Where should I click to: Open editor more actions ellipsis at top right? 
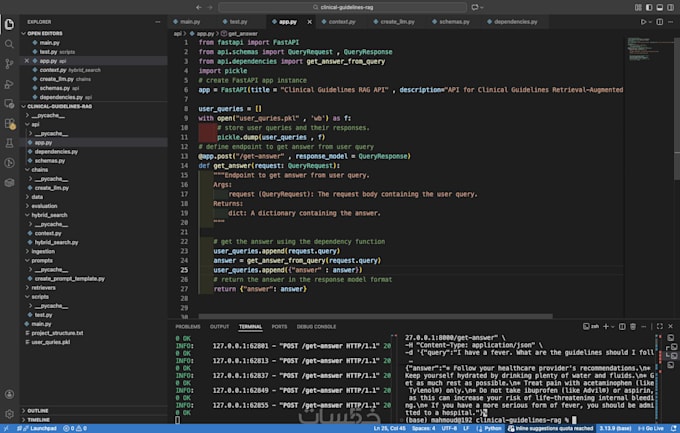click(x=670, y=22)
